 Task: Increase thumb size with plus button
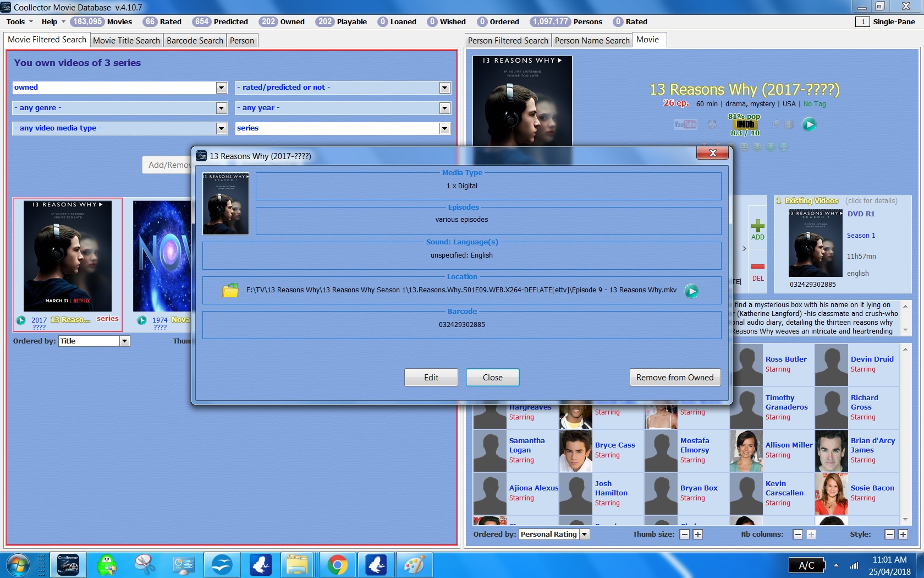698,535
